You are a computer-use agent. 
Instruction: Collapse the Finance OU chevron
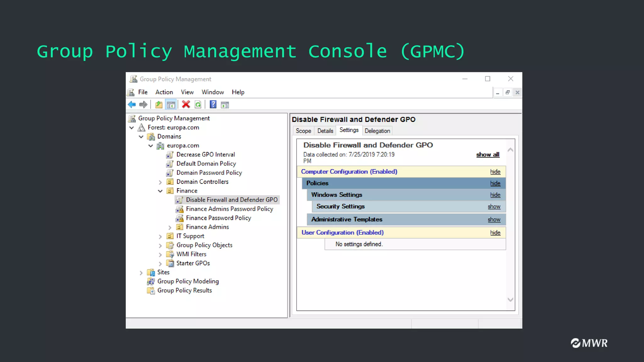[x=160, y=191]
